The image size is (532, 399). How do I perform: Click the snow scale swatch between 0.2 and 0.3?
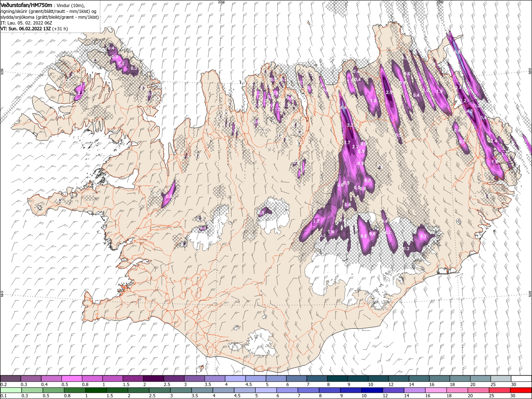tap(11, 378)
